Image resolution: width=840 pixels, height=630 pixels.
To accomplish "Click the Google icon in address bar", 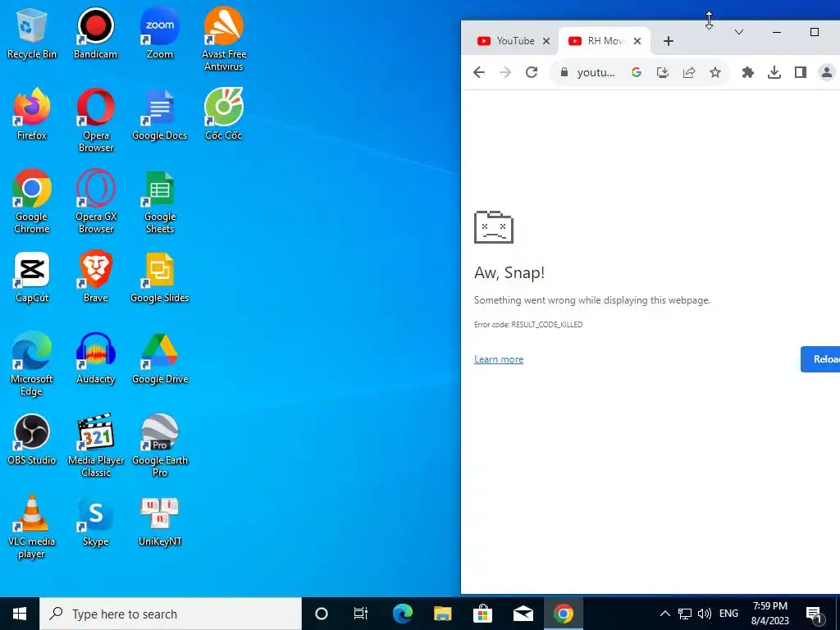I will coord(637,72).
